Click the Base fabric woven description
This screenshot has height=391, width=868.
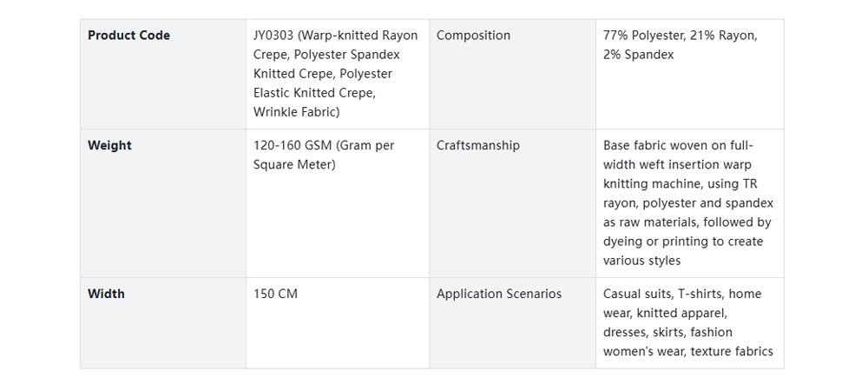point(678,146)
